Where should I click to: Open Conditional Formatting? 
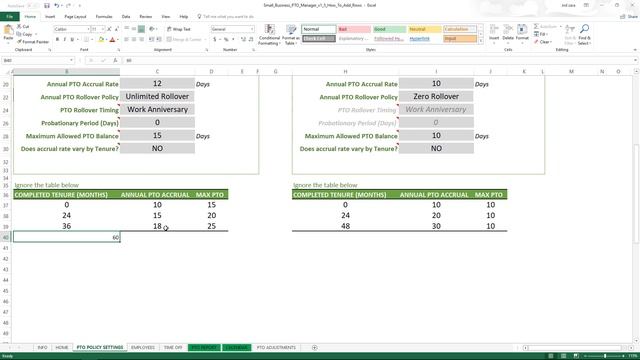click(x=269, y=35)
